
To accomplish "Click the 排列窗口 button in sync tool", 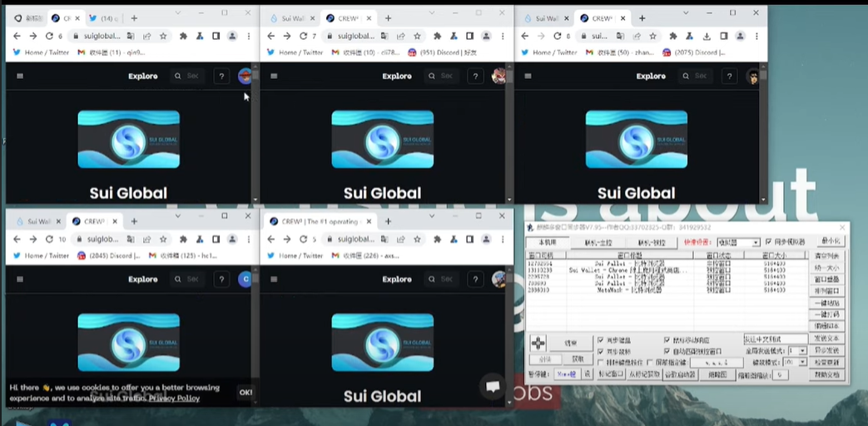I will (x=827, y=291).
